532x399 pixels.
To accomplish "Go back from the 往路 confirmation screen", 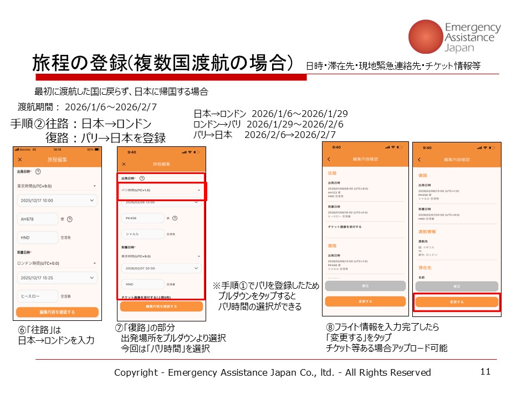I will [330, 160].
